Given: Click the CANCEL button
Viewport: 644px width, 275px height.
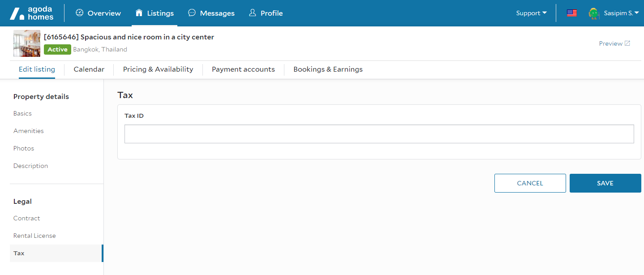Looking at the screenshot, I should [x=530, y=183].
